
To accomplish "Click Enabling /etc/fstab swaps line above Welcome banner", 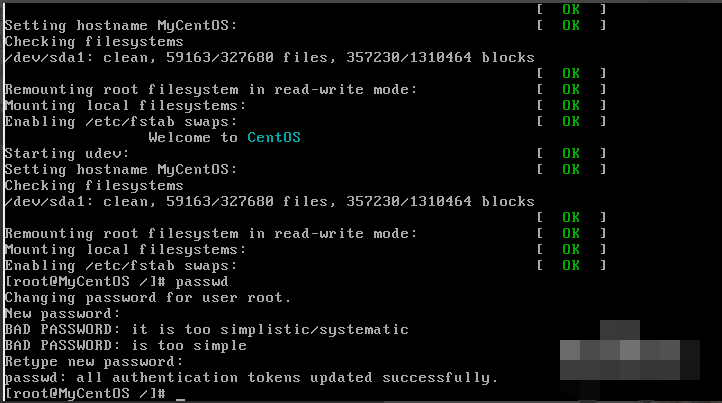I will pos(121,122).
